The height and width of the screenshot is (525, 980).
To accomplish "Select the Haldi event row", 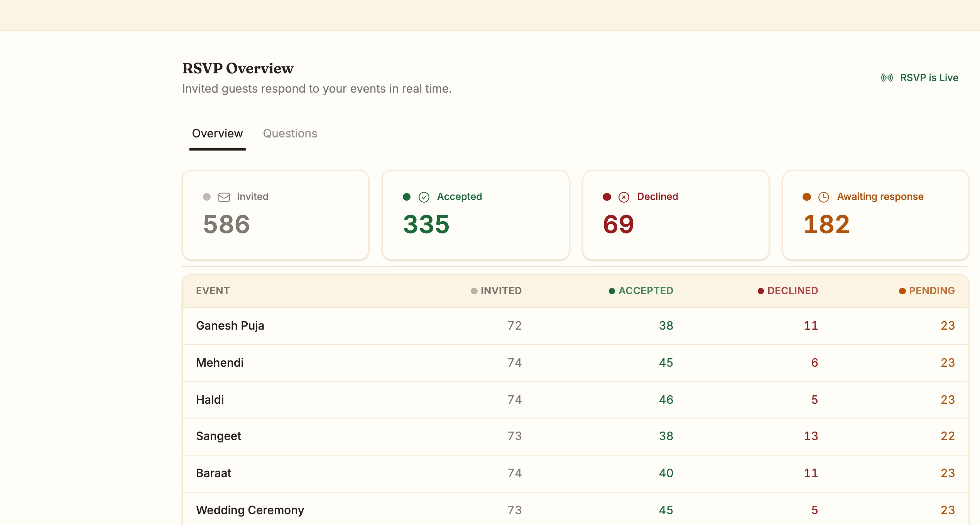I will coord(576,400).
